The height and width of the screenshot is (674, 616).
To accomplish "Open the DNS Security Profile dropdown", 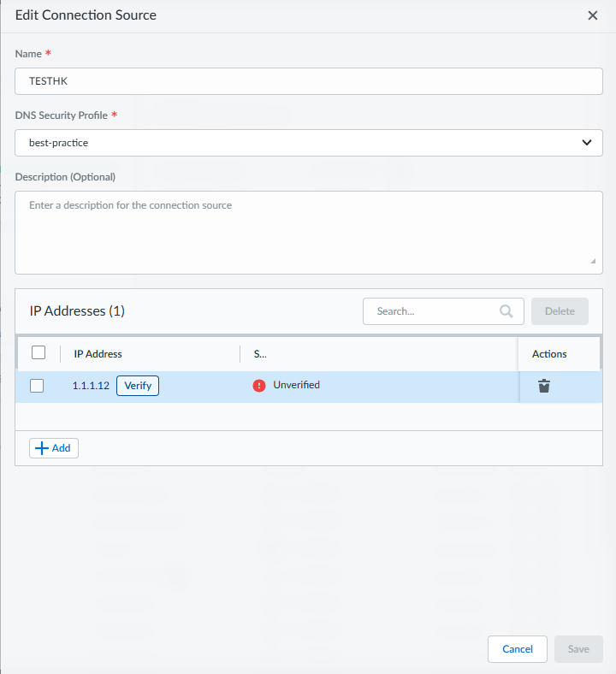I will [x=308, y=143].
